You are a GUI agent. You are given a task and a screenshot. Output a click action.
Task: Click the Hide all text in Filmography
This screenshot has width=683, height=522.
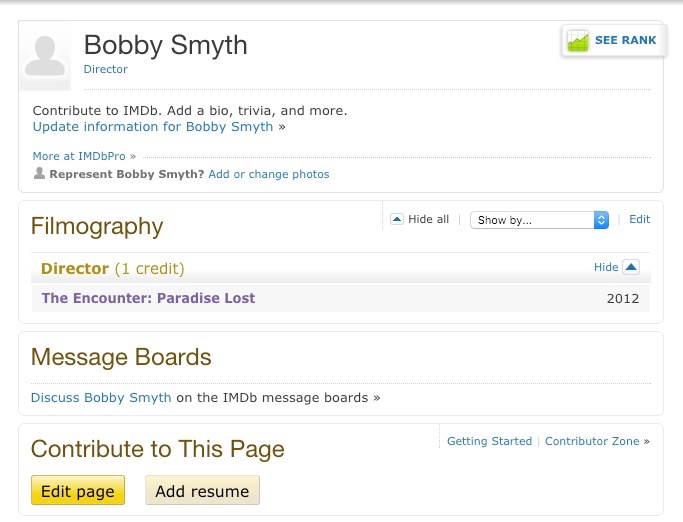point(429,220)
